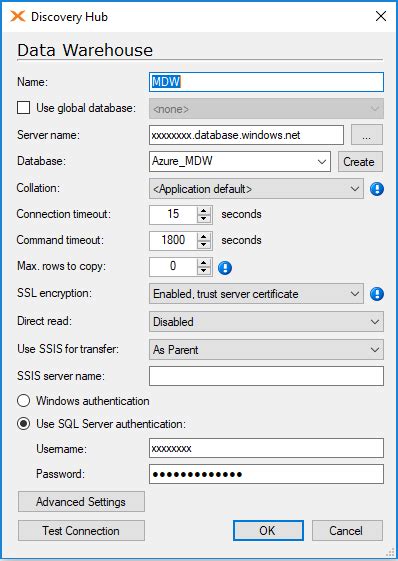The image size is (398, 561).
Task: Open the Direct read dropdown
Action: pos(266,322)
